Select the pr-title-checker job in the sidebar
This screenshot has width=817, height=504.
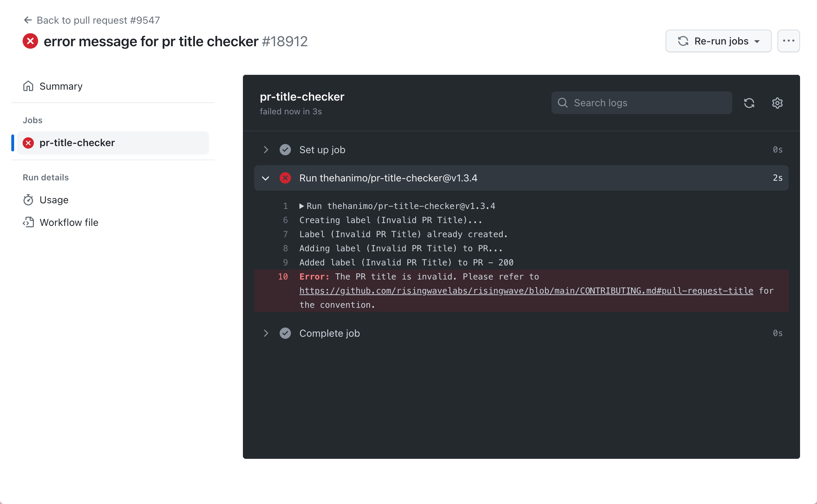(x=77, y=143)
